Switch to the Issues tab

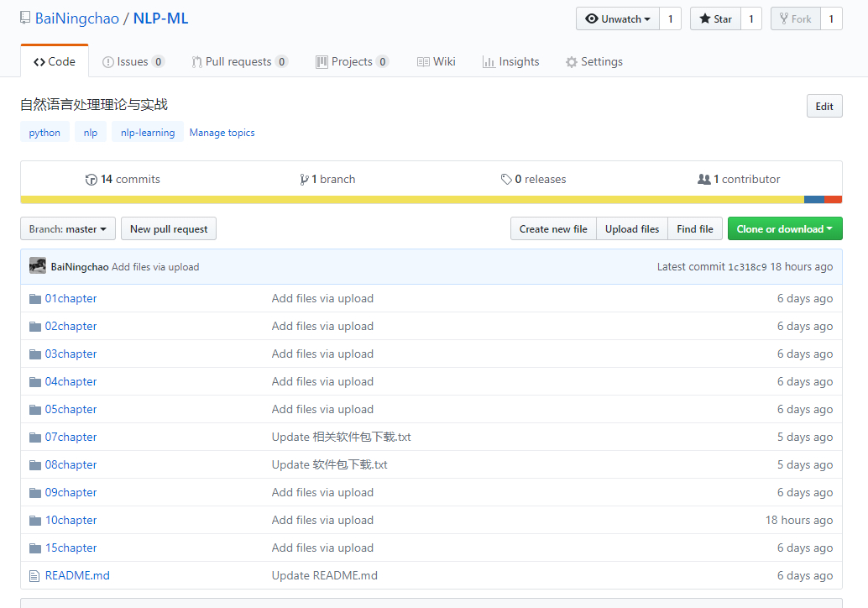pos(133,61)
